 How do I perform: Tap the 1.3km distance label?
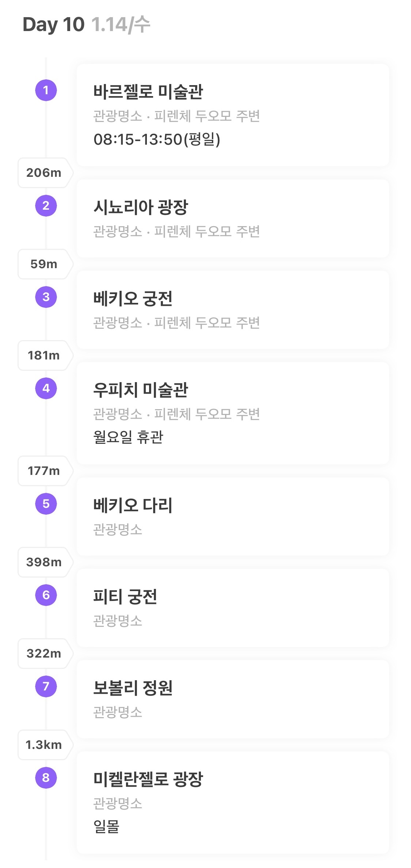[44, 745]
